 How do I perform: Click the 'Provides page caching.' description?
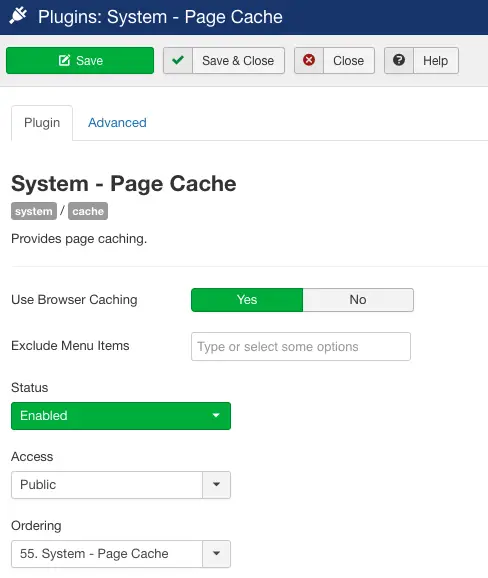79,239
